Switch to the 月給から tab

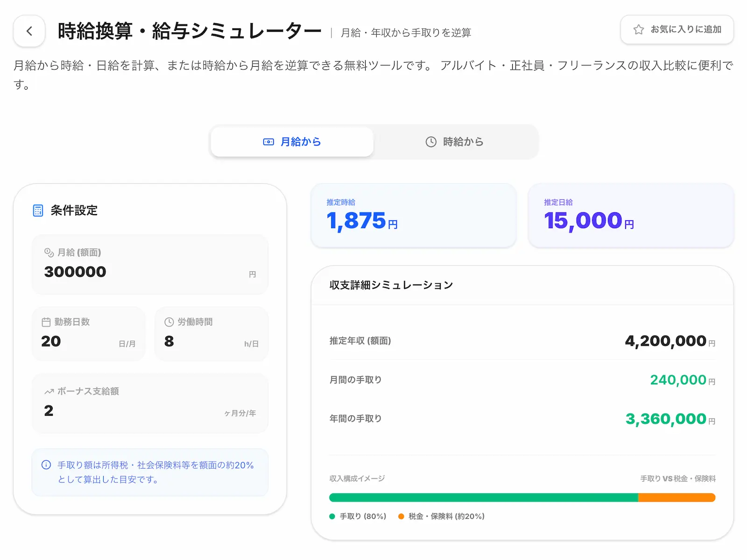(x=292, y=142)
